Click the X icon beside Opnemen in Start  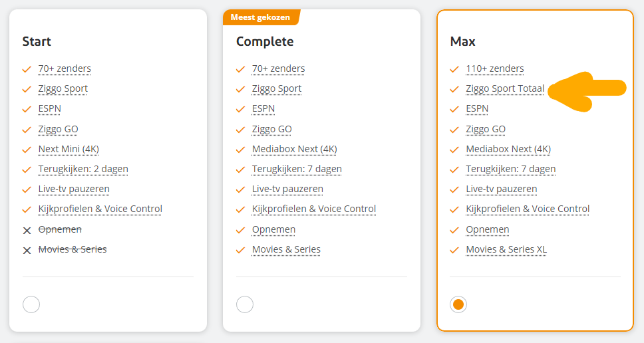27,231
